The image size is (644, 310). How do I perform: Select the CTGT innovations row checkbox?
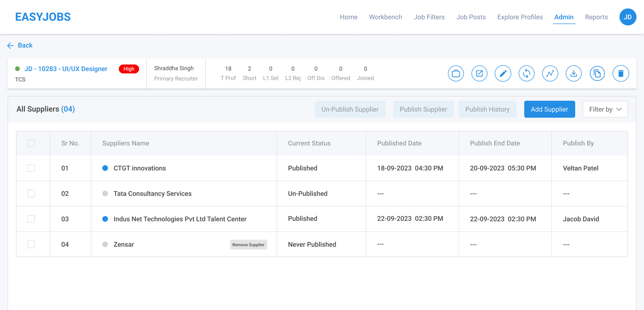click(x=31, y=168)
